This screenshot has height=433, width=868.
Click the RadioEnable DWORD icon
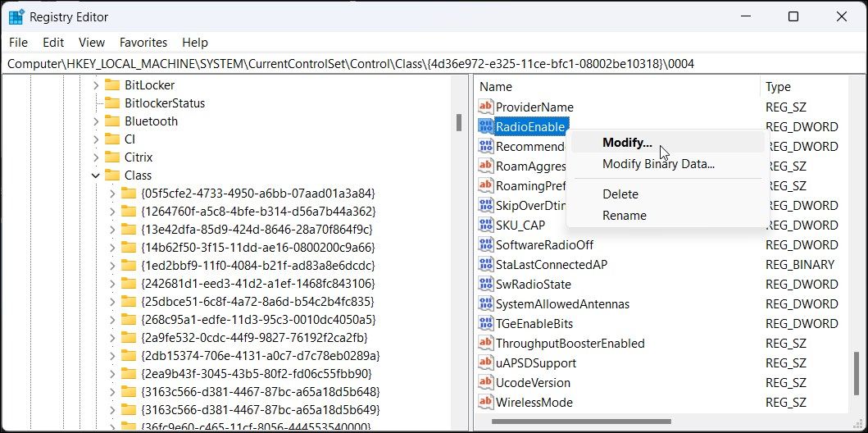tap(485, 127)
